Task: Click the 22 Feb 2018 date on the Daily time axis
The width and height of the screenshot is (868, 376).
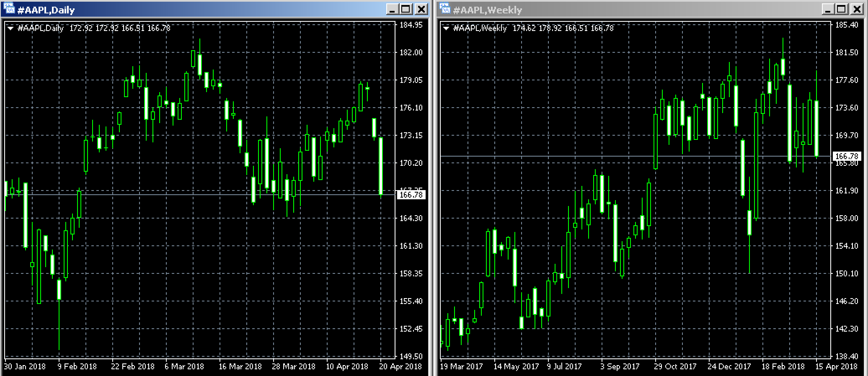Action: 133,366
